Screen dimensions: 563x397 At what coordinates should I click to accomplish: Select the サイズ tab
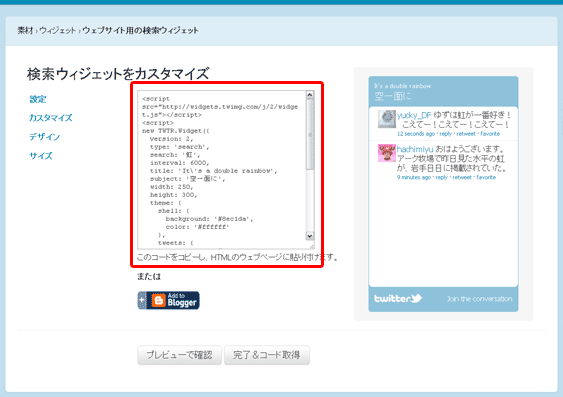tap(41, 156)
